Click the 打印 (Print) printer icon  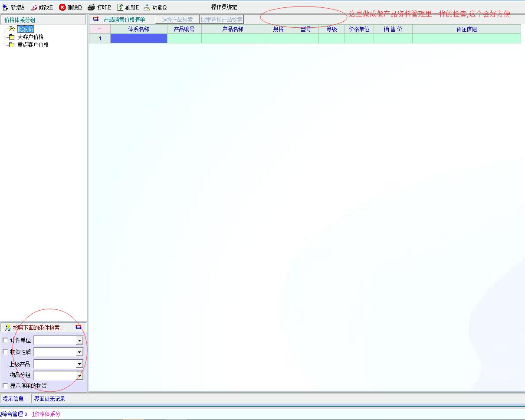coord(91,7)
